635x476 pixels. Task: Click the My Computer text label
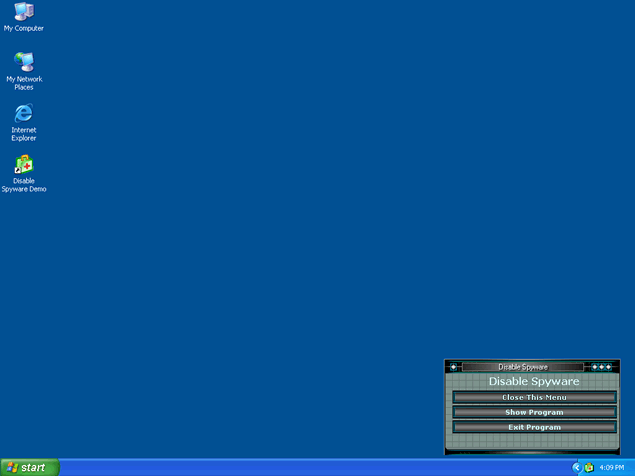click(23, 28)
